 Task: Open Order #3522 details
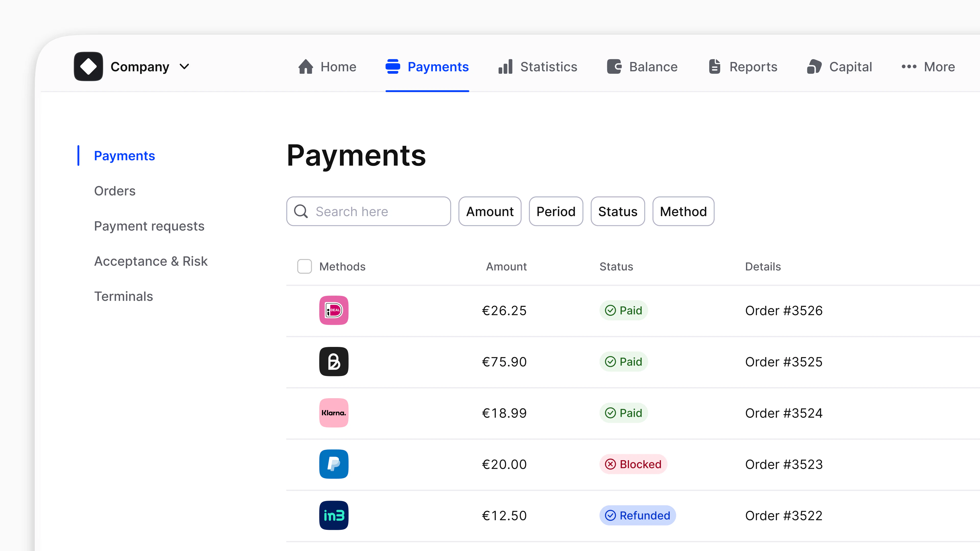(x=784, y=516)
